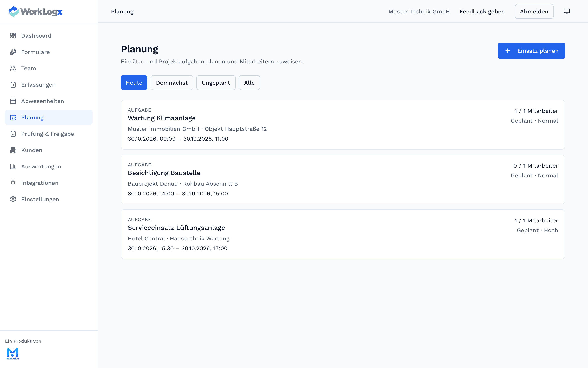Click the Dashboard grid icon

13,36
